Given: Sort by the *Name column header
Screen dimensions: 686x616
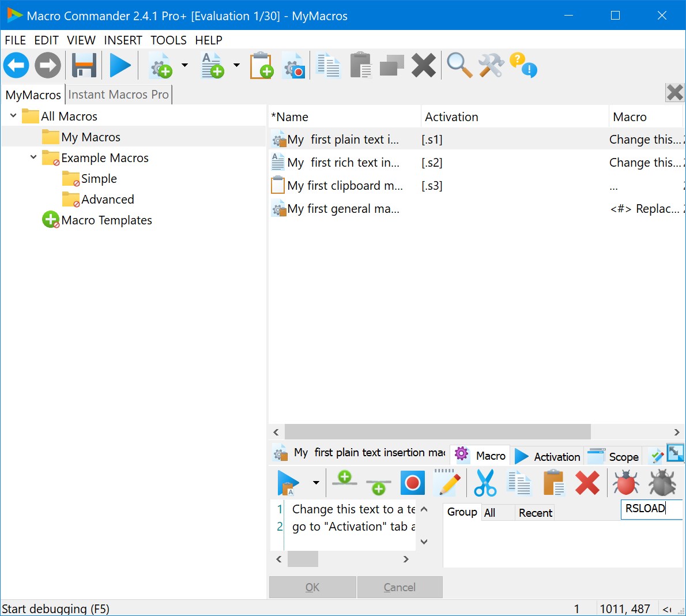Looking at the screenshot, I should click(x=344, y=117).
